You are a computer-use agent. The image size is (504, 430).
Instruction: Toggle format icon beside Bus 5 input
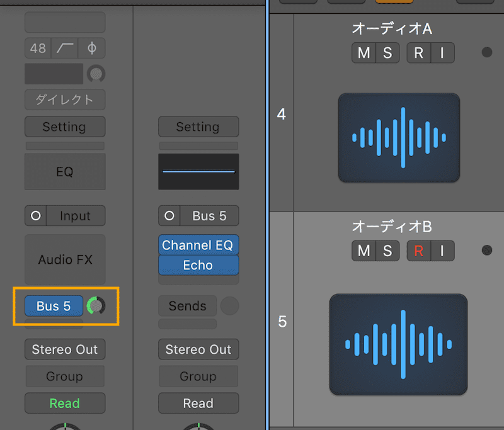point(169,215)
